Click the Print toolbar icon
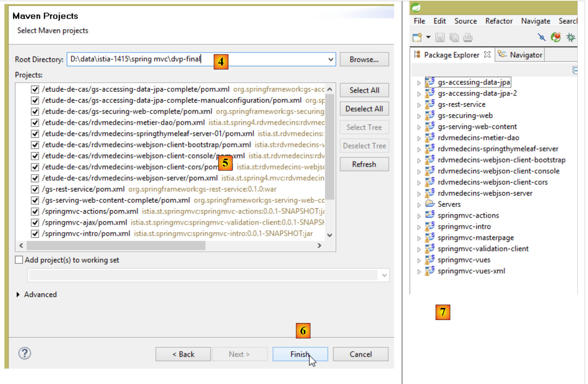Screen dimensions: 588x384 pyautogui.click(x=468, y=37)
